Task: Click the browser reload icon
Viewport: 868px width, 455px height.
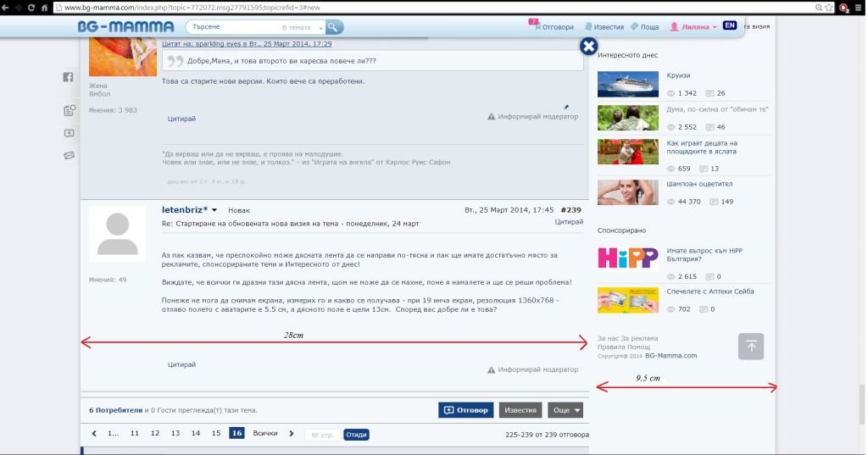Action: pos(31,8)
